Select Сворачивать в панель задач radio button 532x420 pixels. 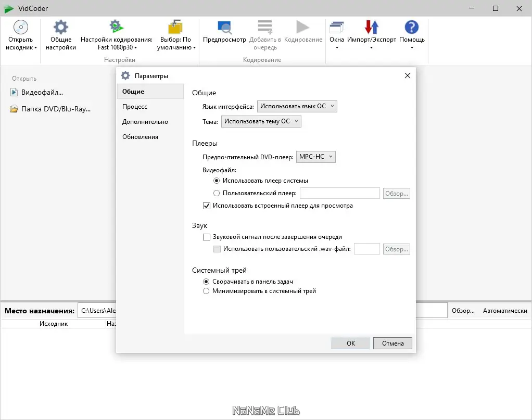[x=206, y=282]
